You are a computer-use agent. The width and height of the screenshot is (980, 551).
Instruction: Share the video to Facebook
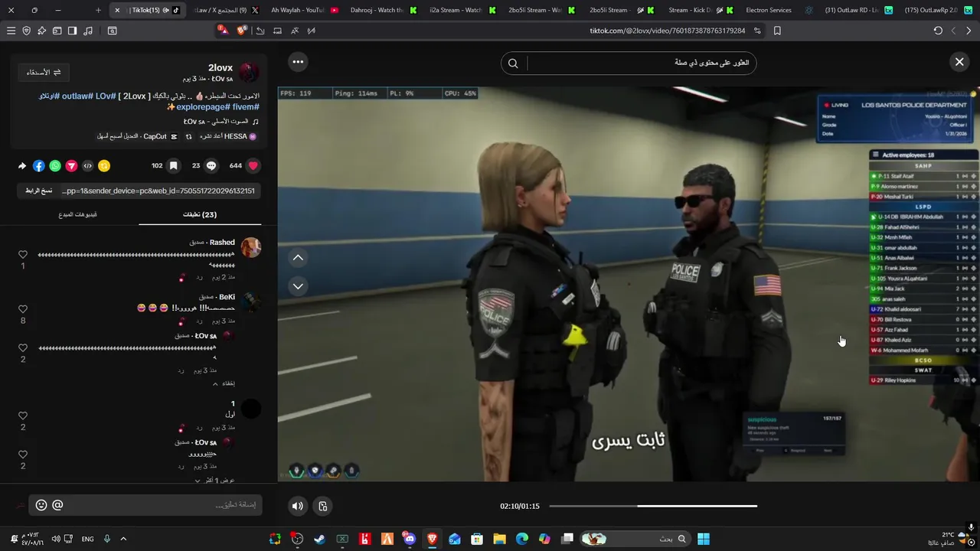click(x=39, y=166)
